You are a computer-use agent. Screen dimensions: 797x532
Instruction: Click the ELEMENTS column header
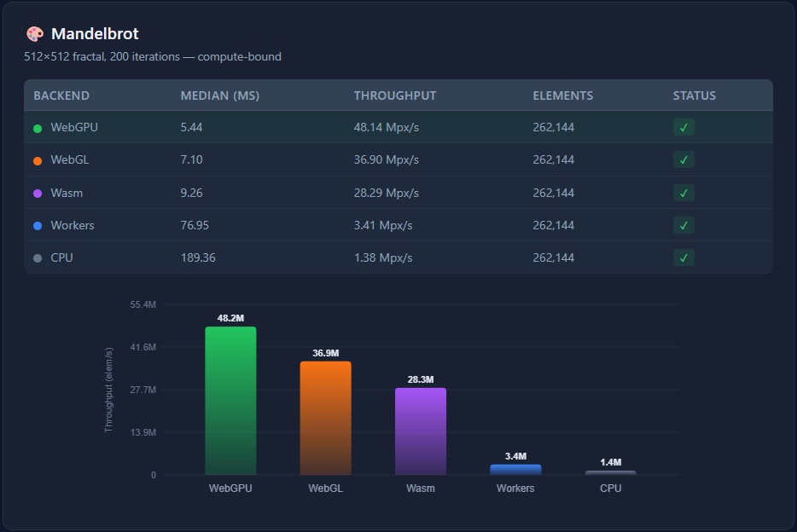coord(563,95)
